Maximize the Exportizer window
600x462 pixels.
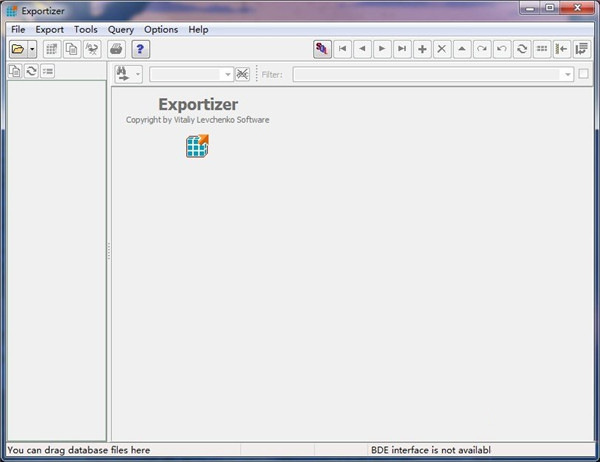(x=550, y=8)
